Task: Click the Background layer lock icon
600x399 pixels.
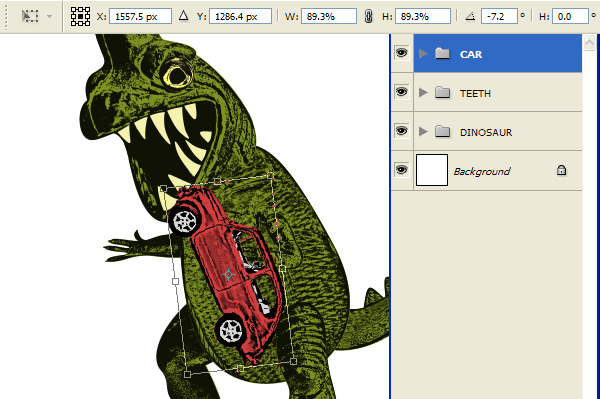Action: tap(561, 170)
